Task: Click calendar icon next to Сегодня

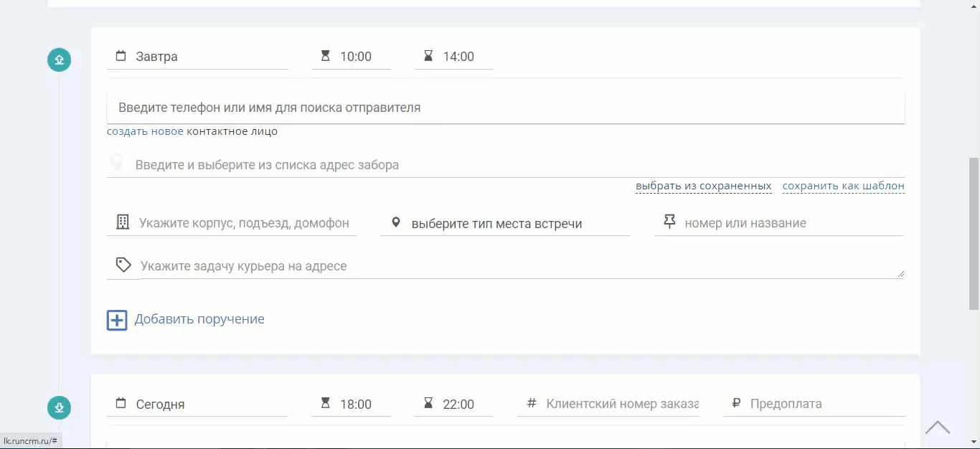Action: [x=121, y=404]
